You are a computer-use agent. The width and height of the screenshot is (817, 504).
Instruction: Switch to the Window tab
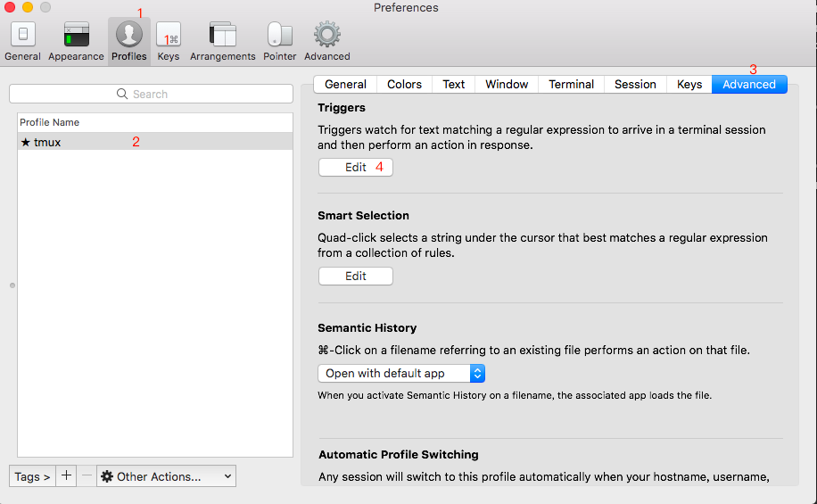(x=507, y=85)
